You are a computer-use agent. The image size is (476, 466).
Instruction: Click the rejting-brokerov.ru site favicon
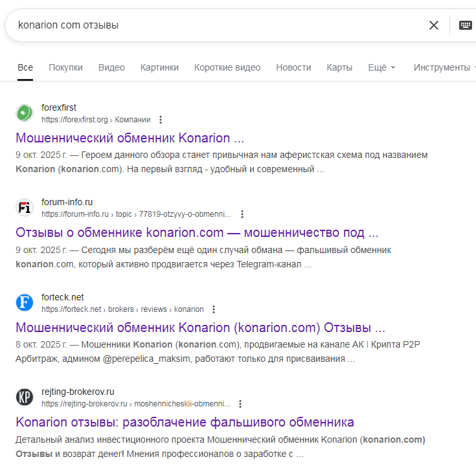pyautogui.click(x=25, y=397)
